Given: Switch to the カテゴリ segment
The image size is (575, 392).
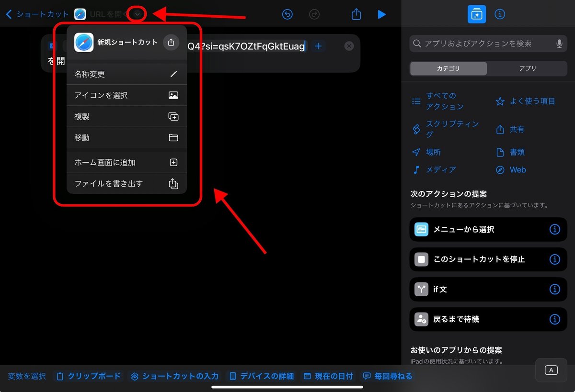Looking at the screenshot, I should (x=448, y=68).
